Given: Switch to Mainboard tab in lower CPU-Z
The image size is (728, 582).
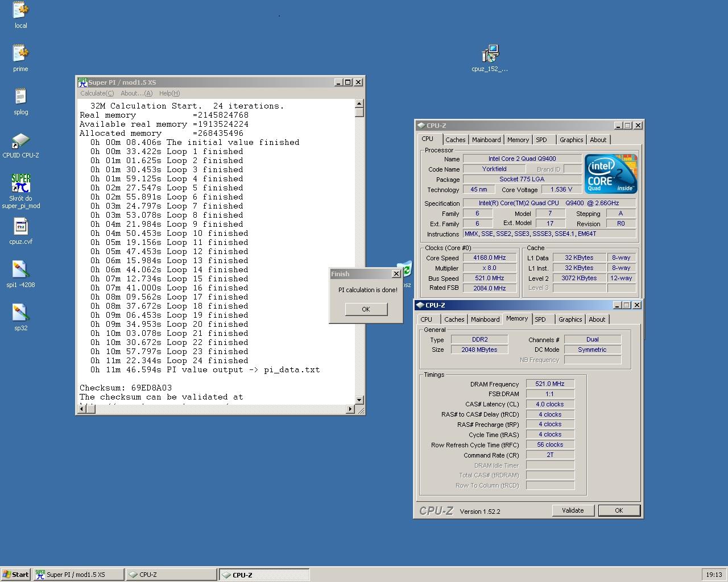Looking at the screenshot, I should pos(485,319).
